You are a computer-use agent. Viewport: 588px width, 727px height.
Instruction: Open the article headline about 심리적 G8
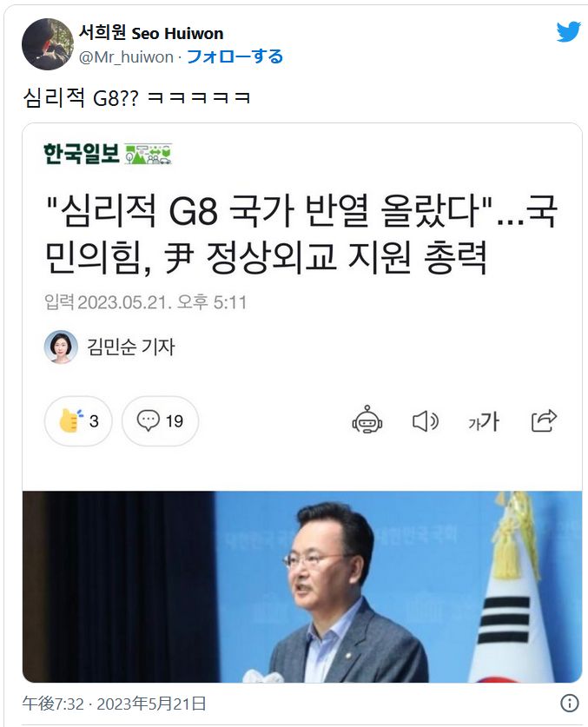pyautogui.click(x=301, y=235)
